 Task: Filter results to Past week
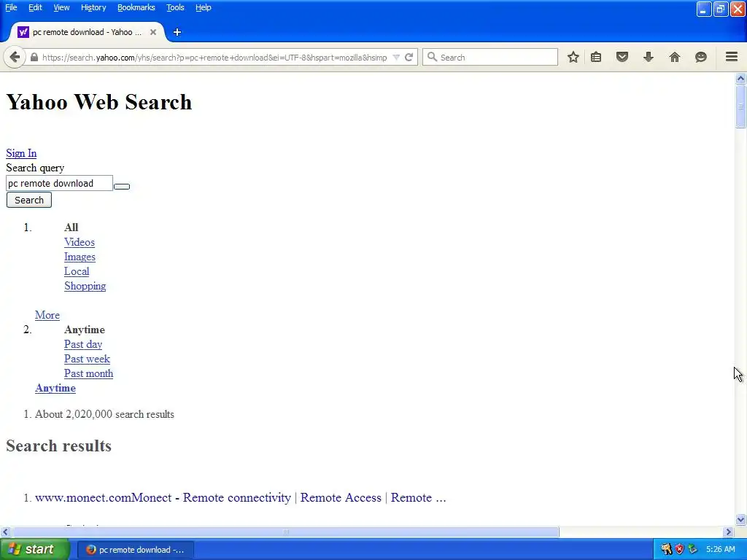click(88, 359)
